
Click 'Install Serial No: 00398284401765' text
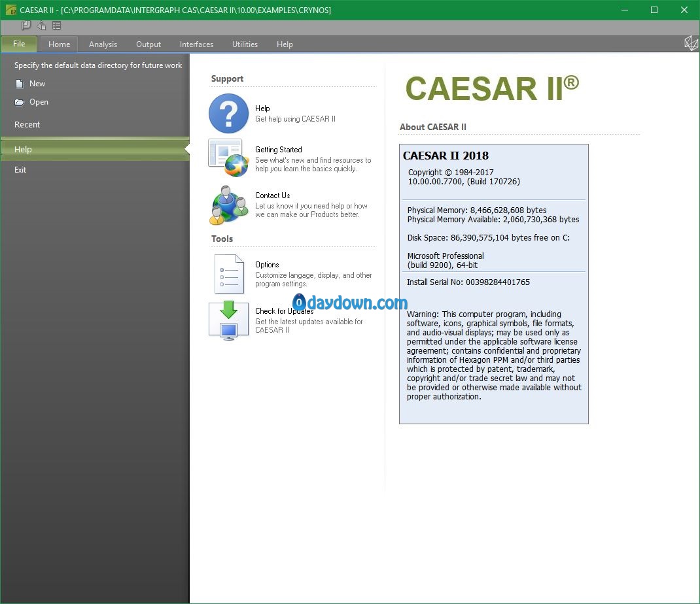click(468, 282)
